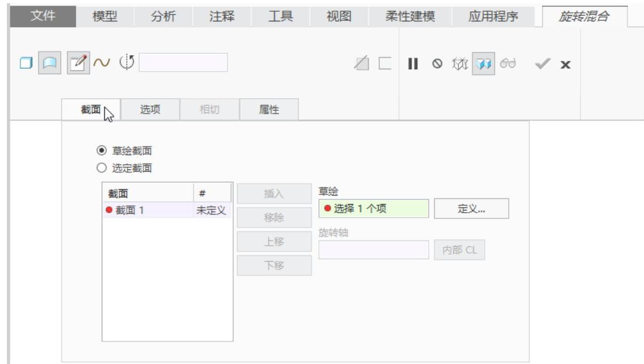The image size is (644, 364).
Task: Click the 移除 button
Action: point(274,217)
